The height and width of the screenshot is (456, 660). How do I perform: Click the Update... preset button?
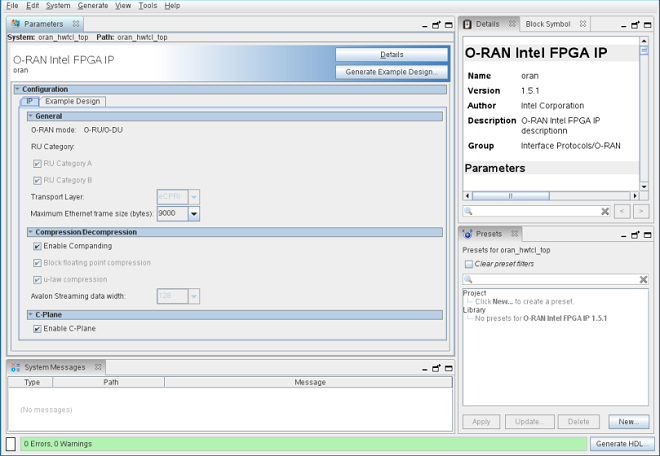click(x=530, y=421)
